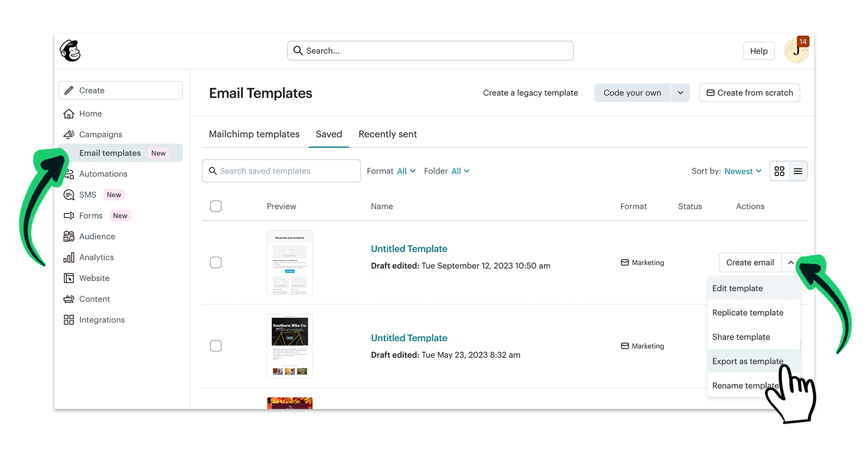Click the Name column header
The image size is (868, 453).
(382, 206)
